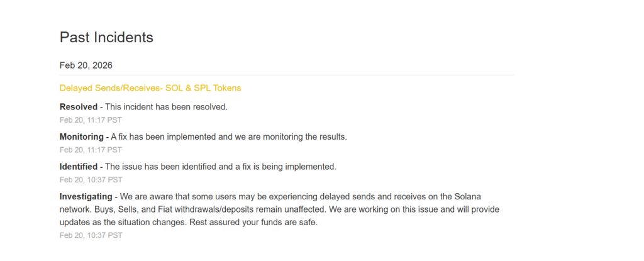
Task: Click the word Solana in the Investigating update
Action: [466, 197]
